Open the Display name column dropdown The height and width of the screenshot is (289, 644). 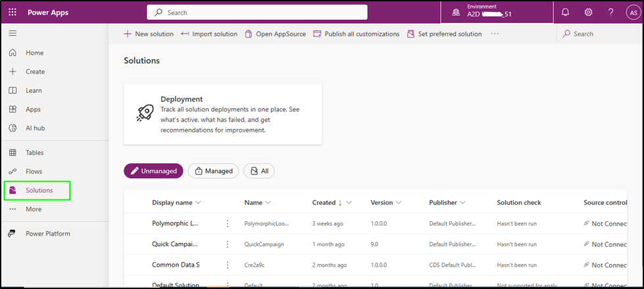(198, 203)
